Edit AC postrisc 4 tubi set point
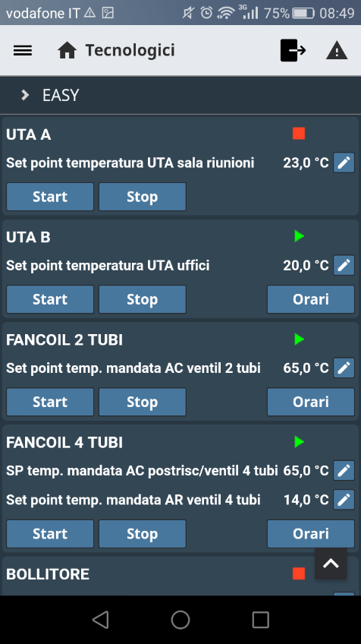This screenshot has height=644, width=361. [344, 471]
